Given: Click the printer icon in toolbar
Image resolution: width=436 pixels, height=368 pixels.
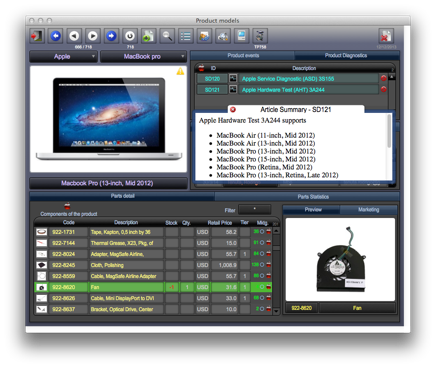Looking at the screenshot, I should [223, 36].
